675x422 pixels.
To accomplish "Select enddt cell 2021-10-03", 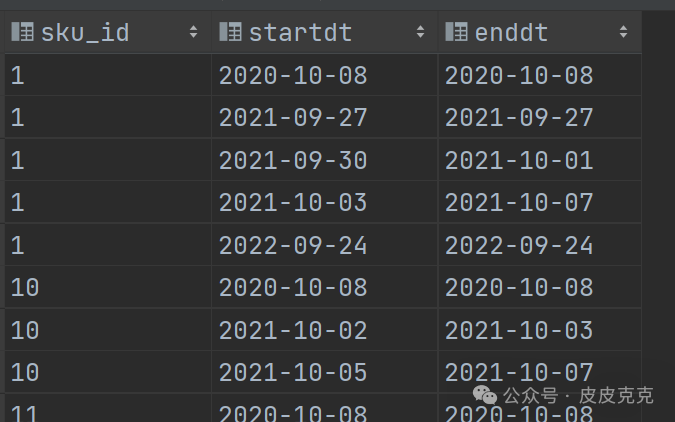I will point(540,330).
